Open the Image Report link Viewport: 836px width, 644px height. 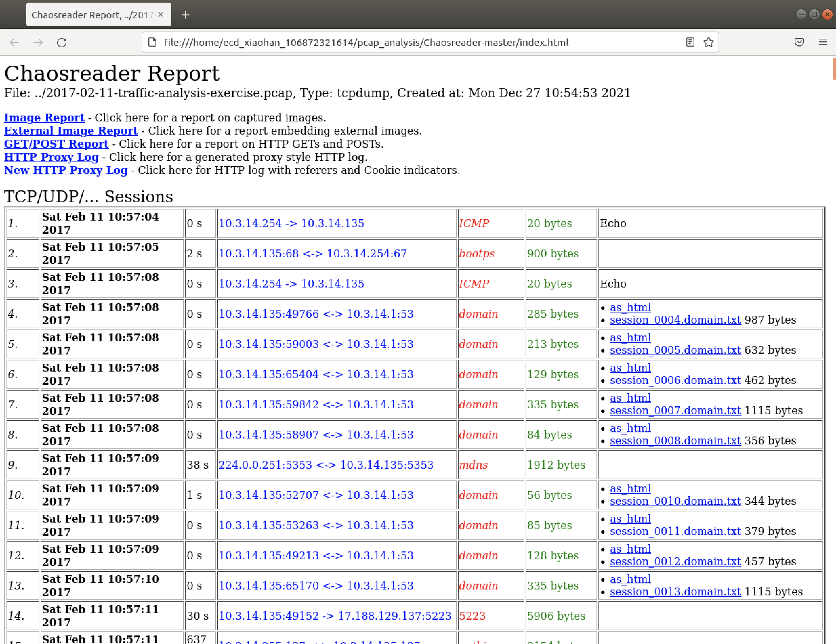click(x=44, y=118)
